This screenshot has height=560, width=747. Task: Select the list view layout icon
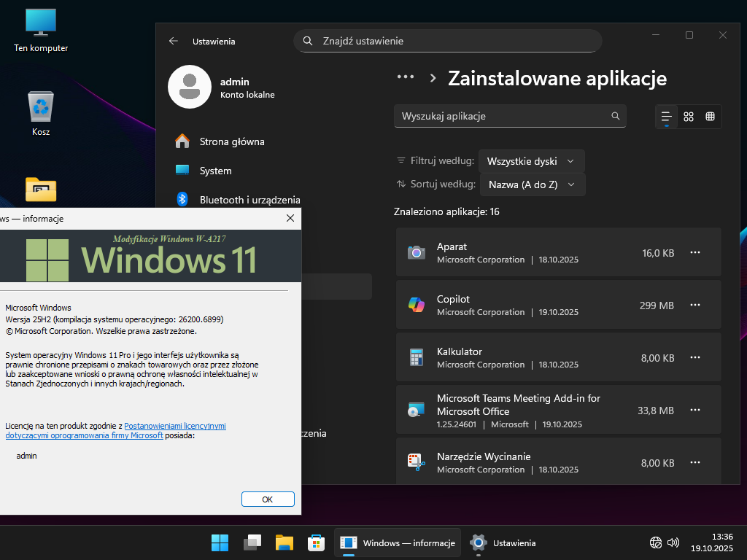(x=666, y=117)
